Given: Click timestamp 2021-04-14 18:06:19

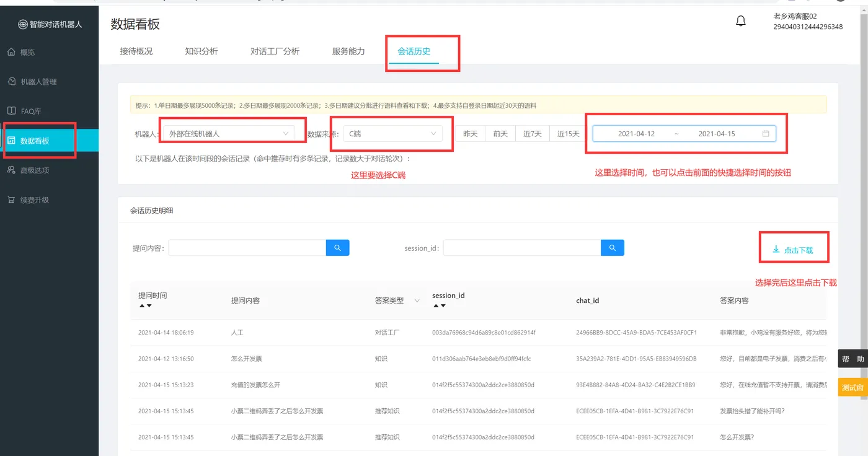Looking at the screenshot, I should click(x=166, y=333).
